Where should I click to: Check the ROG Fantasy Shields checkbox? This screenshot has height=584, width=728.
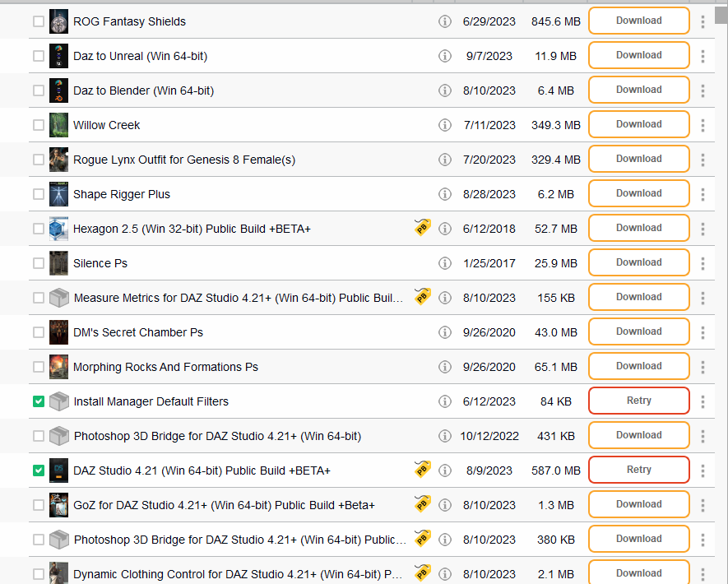tap(39, 21)
